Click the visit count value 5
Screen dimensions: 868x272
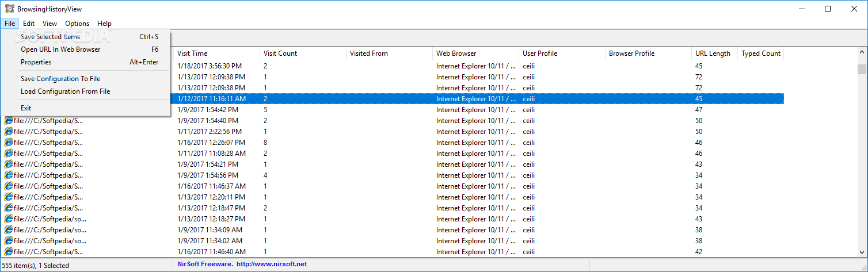coord(265,110)
